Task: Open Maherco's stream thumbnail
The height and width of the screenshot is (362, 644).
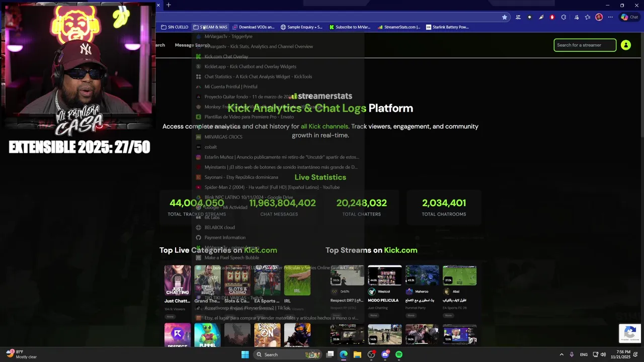Action: [x=422, y=276]
